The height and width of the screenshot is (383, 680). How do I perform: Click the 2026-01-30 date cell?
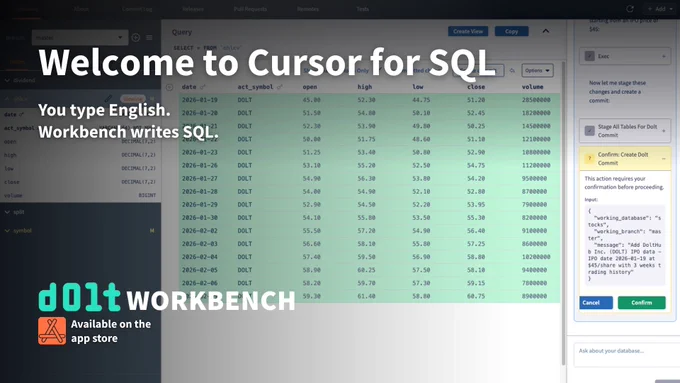pos(199,218)
